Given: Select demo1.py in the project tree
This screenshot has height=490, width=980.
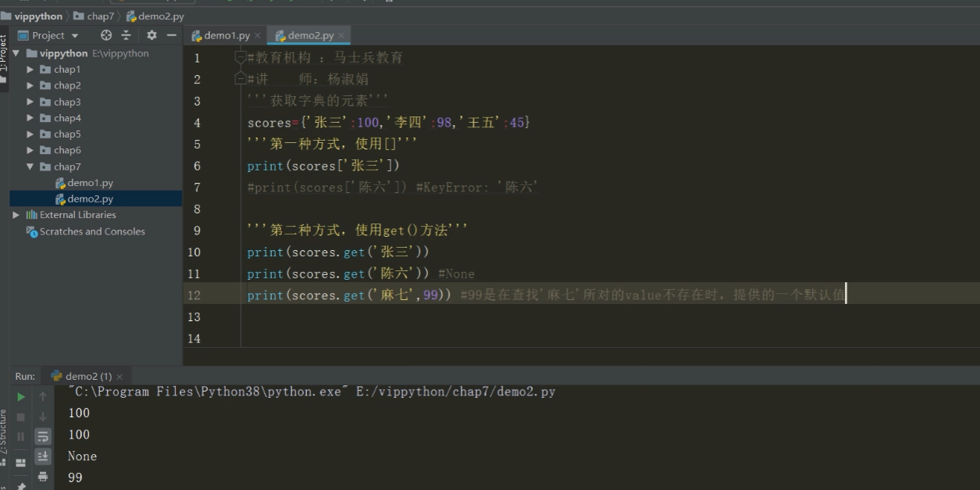Looking at the screenshot, I should [x=90, y=183].
